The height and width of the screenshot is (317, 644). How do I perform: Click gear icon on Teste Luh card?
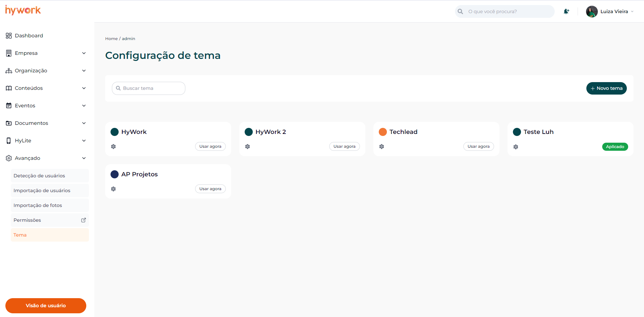point(516,147)
